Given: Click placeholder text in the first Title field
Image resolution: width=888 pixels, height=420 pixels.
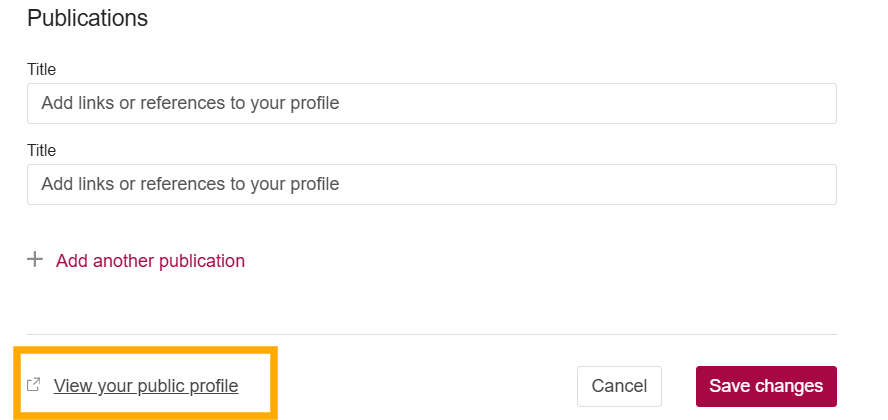Looking at the screenshot, I should click(x=190, y=103).
